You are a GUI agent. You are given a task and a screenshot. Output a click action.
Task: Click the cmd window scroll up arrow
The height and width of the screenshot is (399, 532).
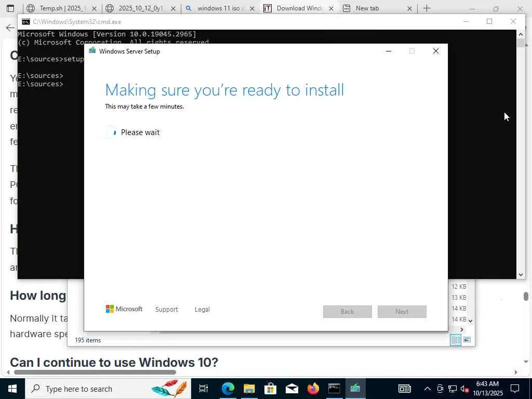(521, 34)
